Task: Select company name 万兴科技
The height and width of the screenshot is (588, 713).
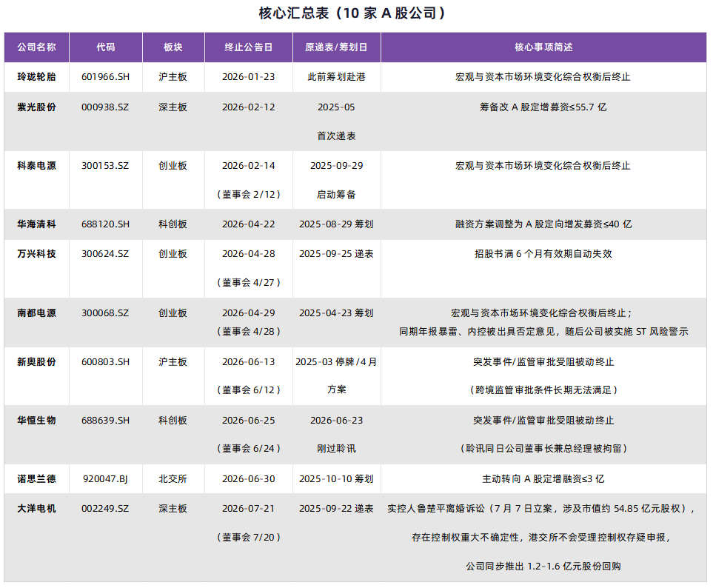Action: [x=37, y=254]
